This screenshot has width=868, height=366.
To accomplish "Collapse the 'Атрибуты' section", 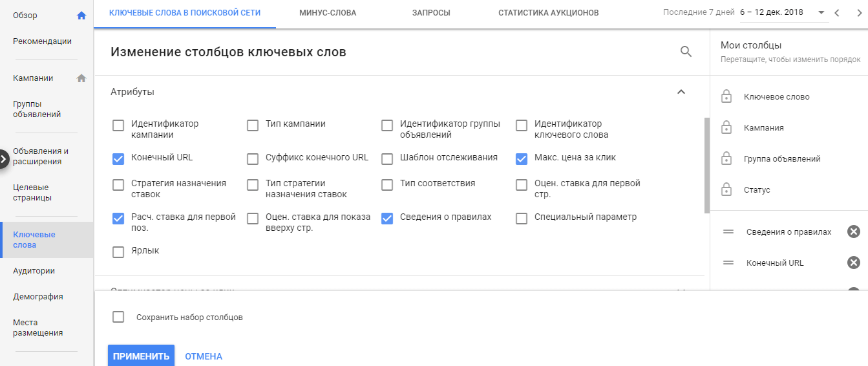I will [x=681, y=92].
